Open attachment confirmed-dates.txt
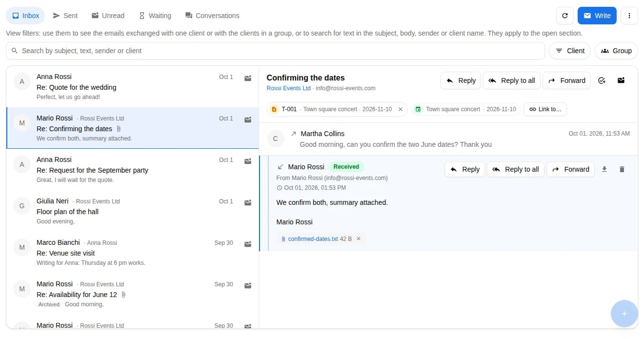 click(x=313, y=239)
